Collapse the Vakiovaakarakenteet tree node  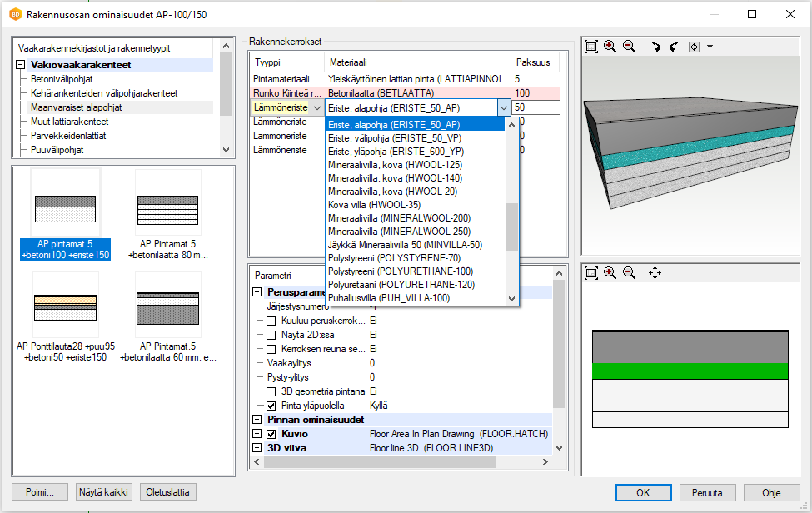click(x=21, y=65)
